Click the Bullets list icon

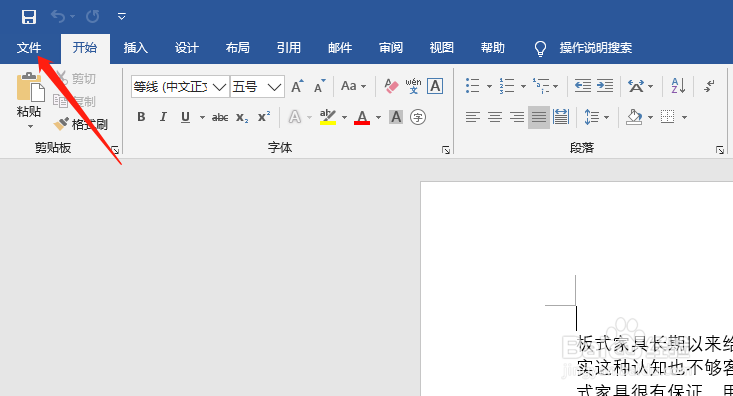tap(473, 86)
